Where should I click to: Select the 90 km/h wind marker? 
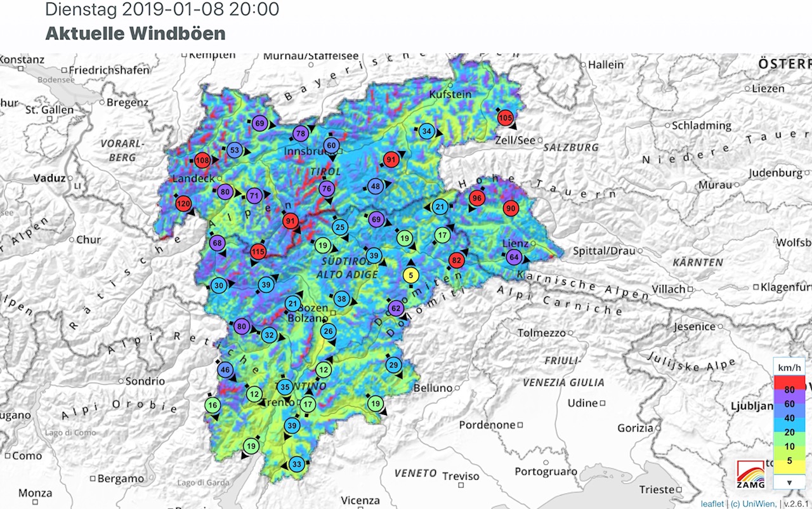511,208
